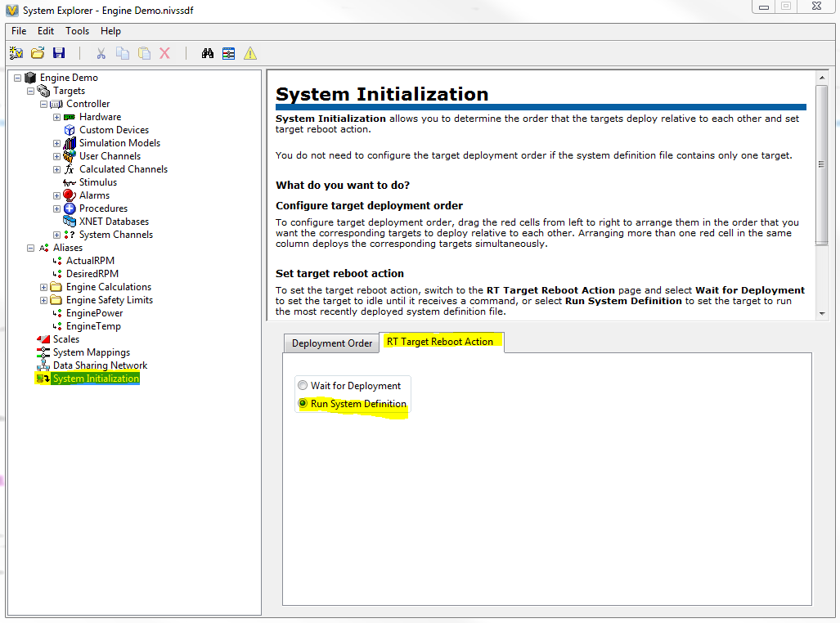The width and height of the screenshot is (840, 623).
Task: Expand the Calculated Channels node
Action: [x=56, y=169]
